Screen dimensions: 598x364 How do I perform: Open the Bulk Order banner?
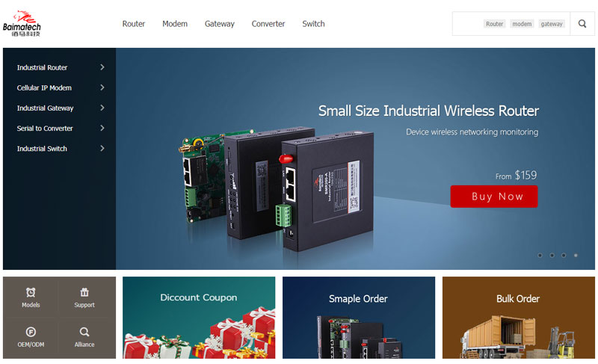click(x=518, y=318)
